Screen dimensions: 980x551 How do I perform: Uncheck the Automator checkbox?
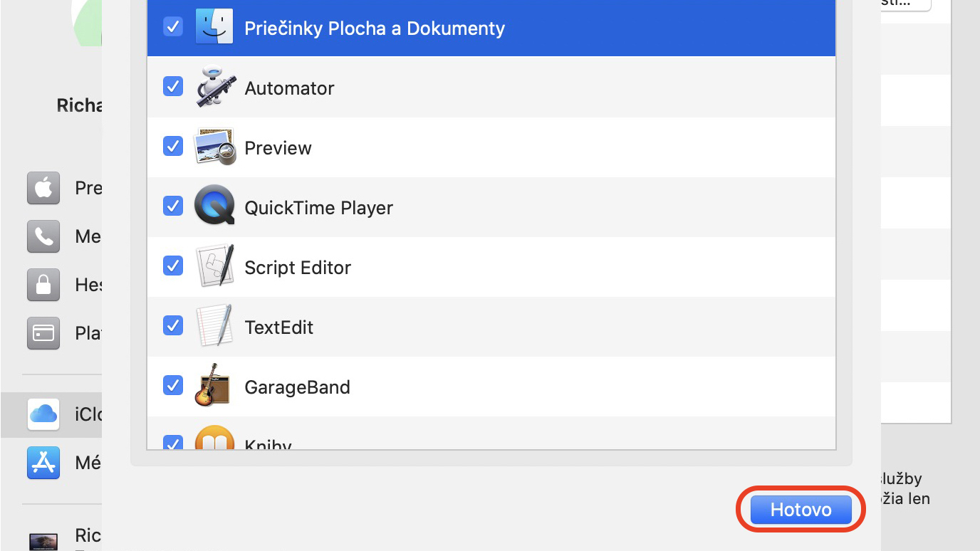click(x=173, y=86)
